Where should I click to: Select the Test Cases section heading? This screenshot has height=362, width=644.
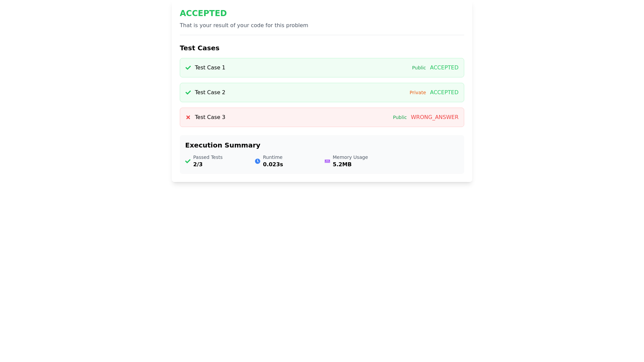(x=199, y=48)
